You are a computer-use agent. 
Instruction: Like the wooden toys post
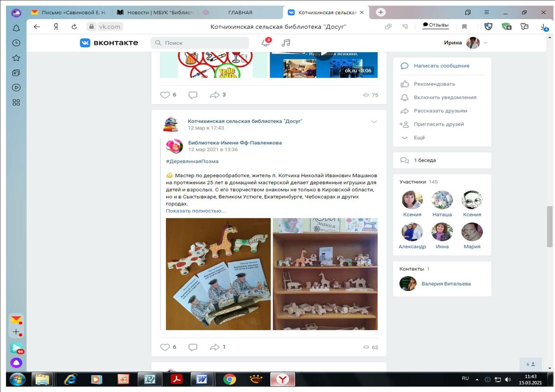point(165,347)
